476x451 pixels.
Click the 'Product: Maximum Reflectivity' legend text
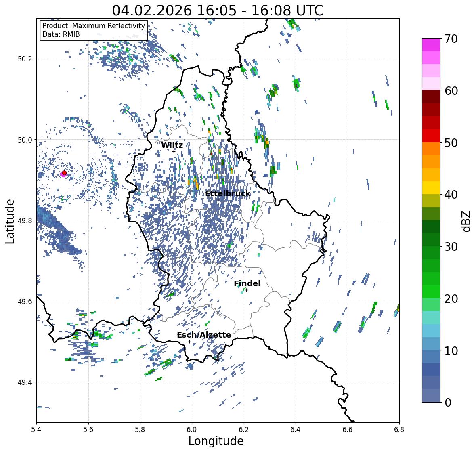click(x=94, y=26)
